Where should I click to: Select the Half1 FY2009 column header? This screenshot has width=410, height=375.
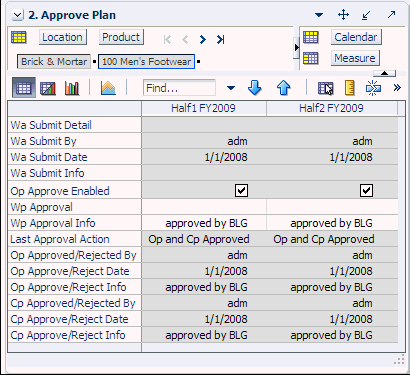[x=204, y=108]
